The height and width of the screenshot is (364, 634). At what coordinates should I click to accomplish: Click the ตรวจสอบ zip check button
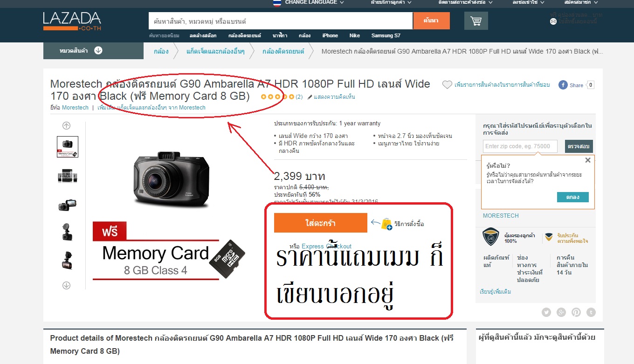[x=579, y=146]
